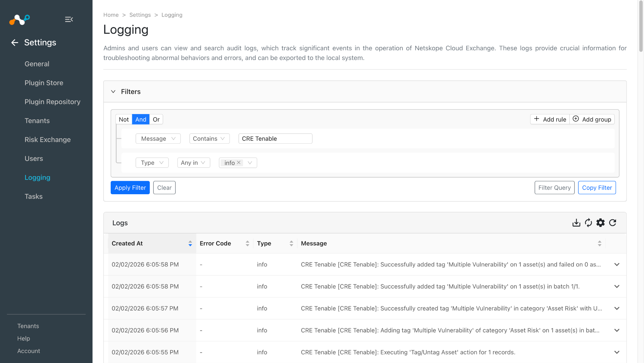The width and height of the screenshot is (644, 363).
Task: Open the Contains operator dropdown
Action: click(x=209, y=139)
